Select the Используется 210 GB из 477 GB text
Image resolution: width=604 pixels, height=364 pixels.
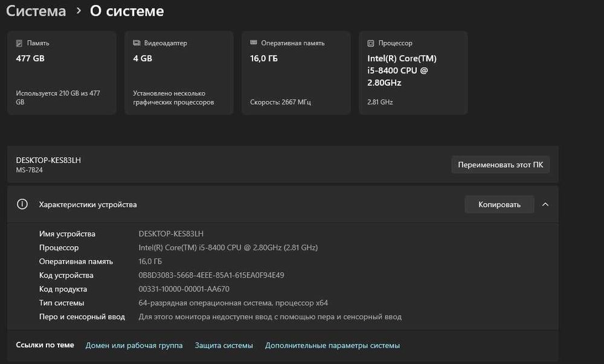pos(58,98)
